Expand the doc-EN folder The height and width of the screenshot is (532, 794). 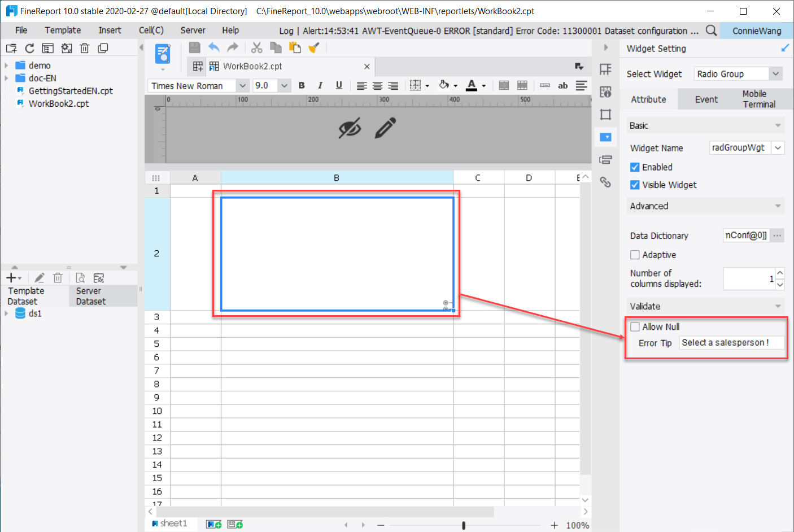[x=6, y=78]
